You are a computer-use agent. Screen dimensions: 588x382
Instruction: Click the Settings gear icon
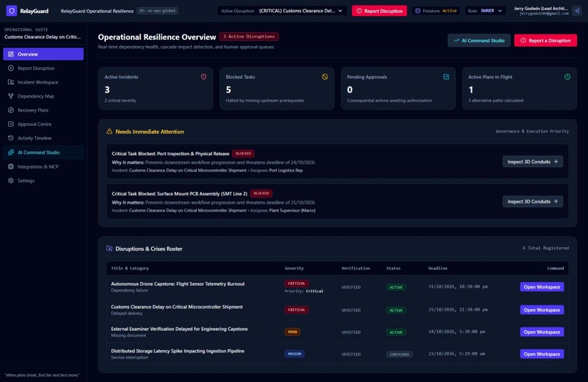(11, 181)
